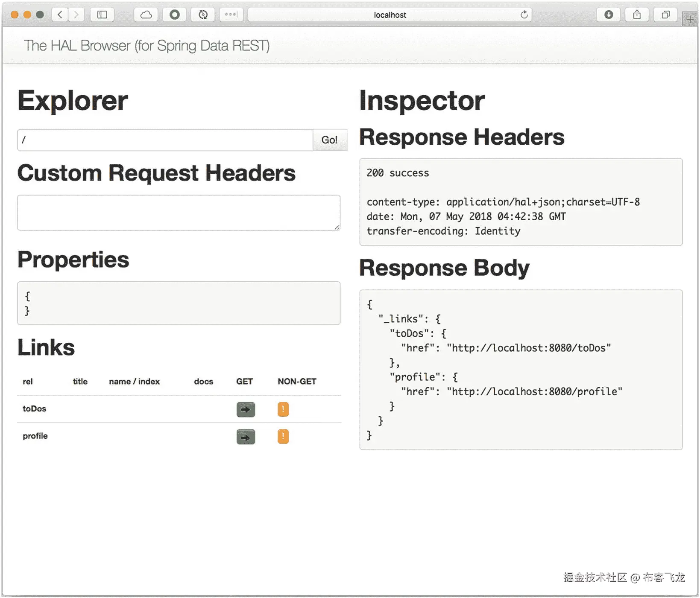The width and height of the screenshot is (700, 598).
Task: Open NON-GET request for profile
Action: pyautogui.click(x=283, y=437)
